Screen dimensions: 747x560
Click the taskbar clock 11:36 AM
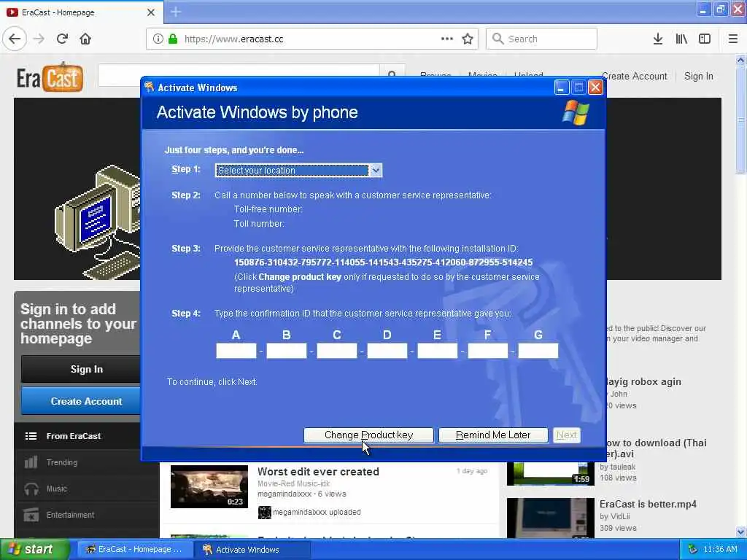[720, 550]
